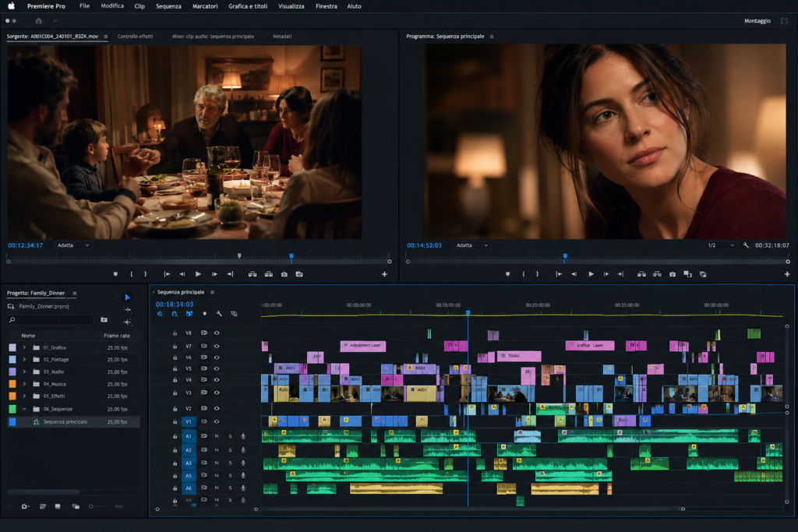This screenshot has height=532, width=798.
Task: Switch to Metadati tab
Action: 282,37
